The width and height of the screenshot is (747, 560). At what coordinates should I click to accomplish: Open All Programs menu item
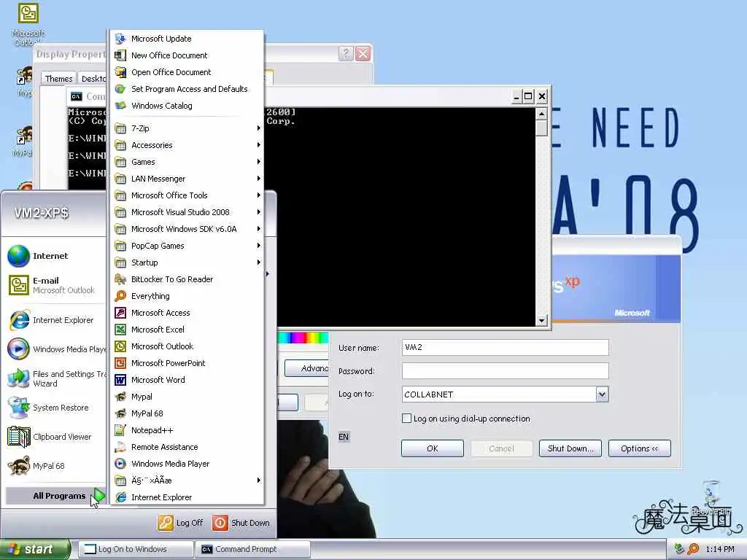[56, 496]
